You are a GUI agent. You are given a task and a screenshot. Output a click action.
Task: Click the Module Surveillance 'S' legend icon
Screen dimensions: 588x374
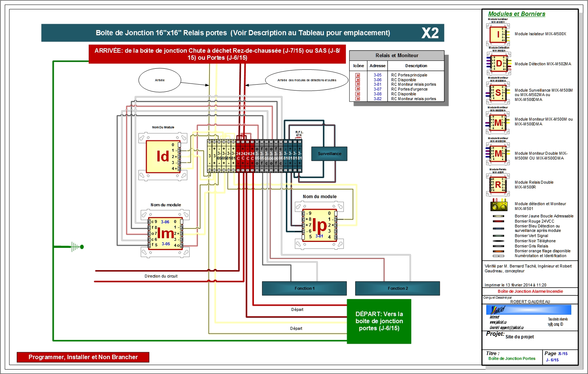(498, 93)
